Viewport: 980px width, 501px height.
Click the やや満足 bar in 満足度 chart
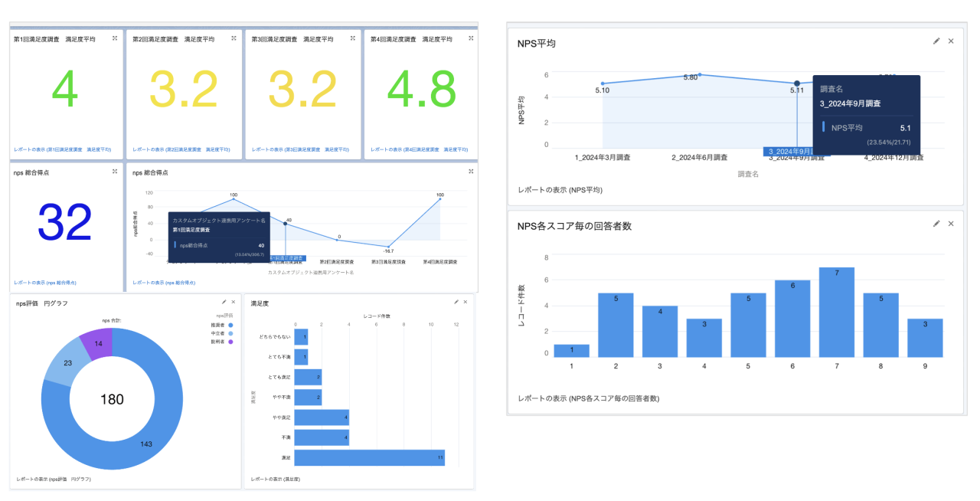point(322,417)
